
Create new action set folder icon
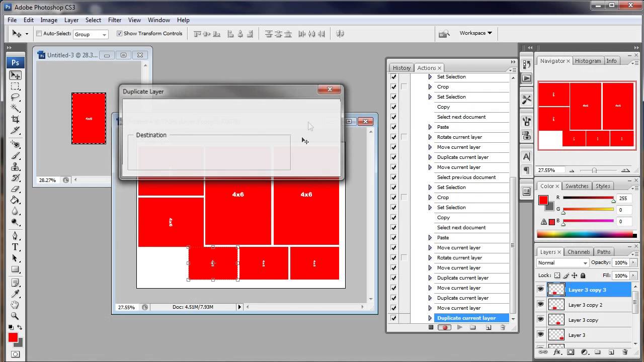coord(473,327)
